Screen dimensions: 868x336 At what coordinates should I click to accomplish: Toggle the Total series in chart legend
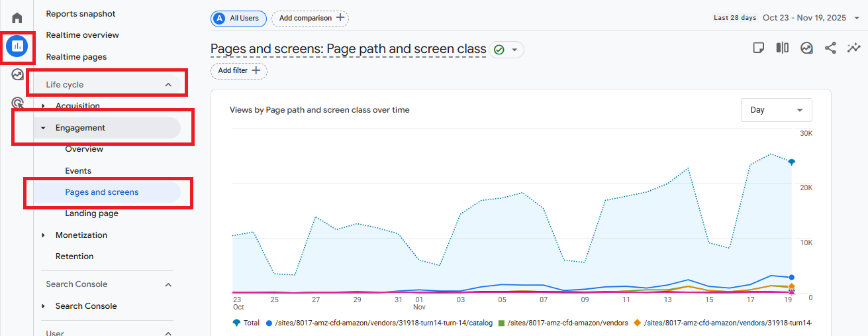(x=246, y=323)
